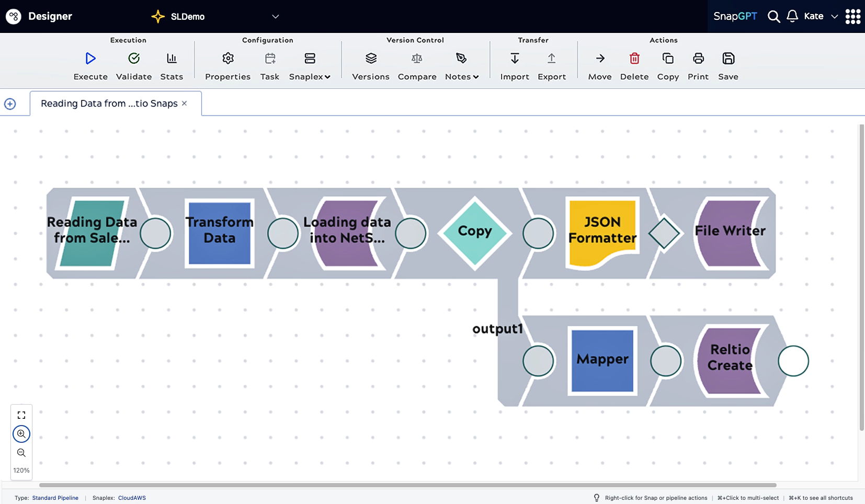Screen dimensions: 865x504
Task: Select the Reltio Create snap
Action: [x=730, y=361]
